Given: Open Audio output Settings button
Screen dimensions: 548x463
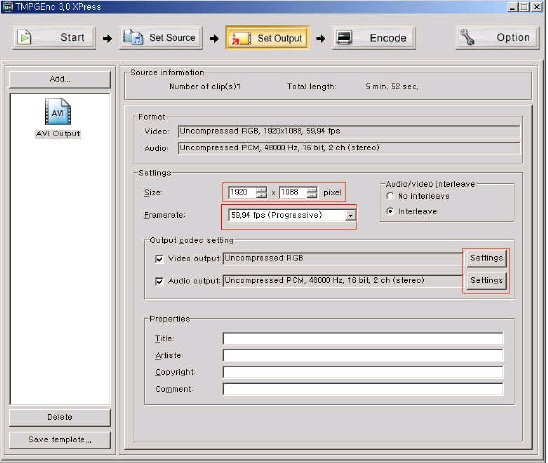Looking at the screenshot, I should [486, 280].
